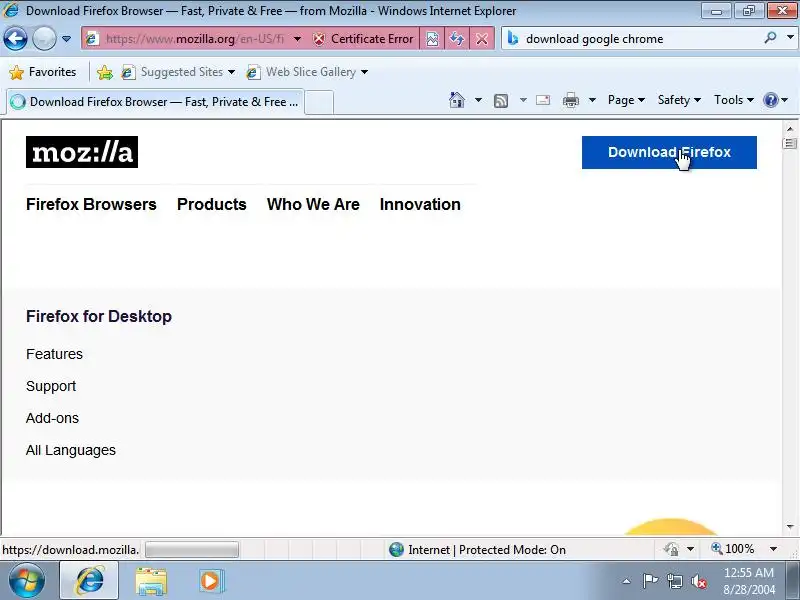The width and height of the screenshot is (800, 600).
Task: Click the Print icon
Action: 570,100
